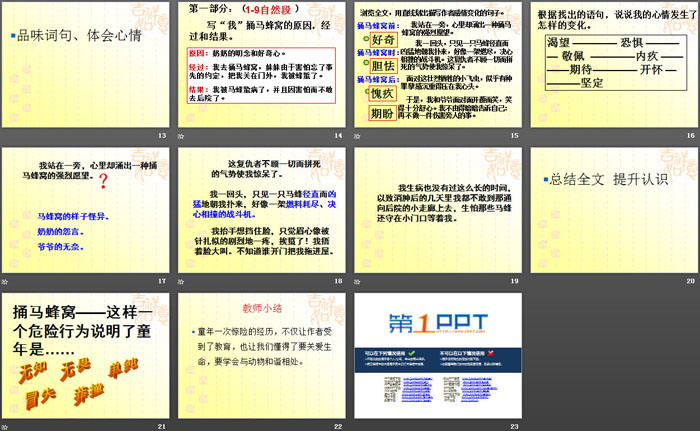Select slide 15 thumbnail with 好奇 胆怯 boxes
Image resolution: width=700 pixels, height=431 pixels.
[438, 64]
